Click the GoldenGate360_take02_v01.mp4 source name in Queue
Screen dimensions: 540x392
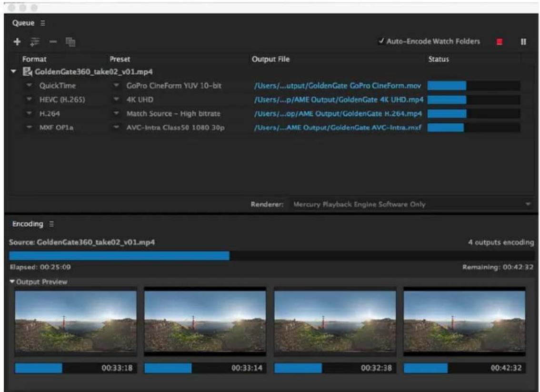pyautogui.click(x=94, y=72)
